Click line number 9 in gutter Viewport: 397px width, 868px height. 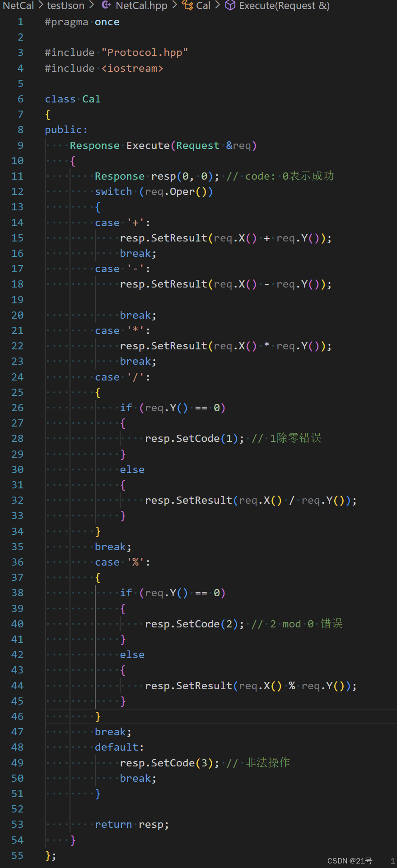point(20,146)
